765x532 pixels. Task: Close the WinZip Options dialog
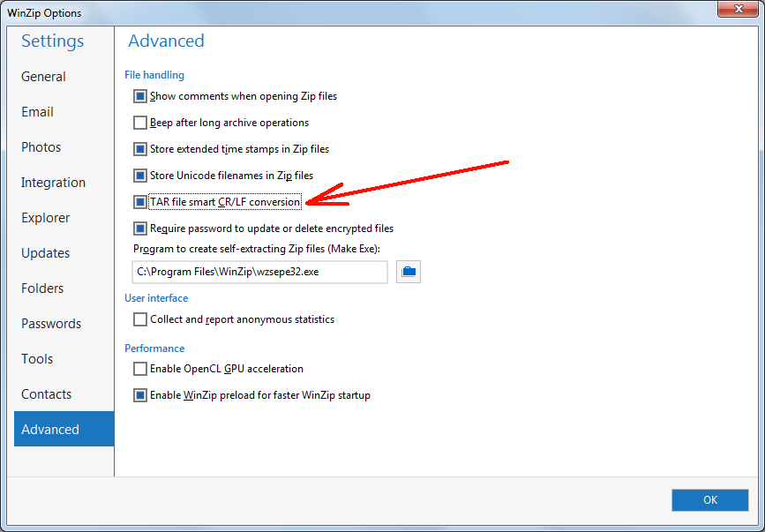click(739, 9)
